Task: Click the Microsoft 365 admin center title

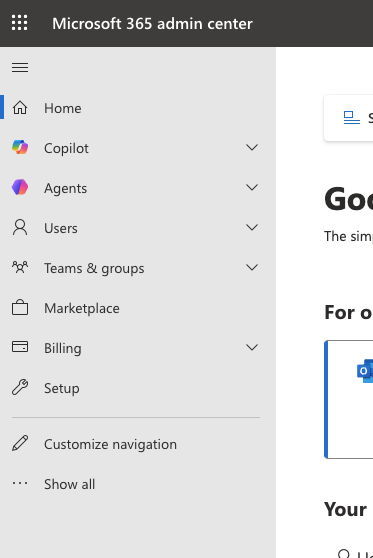Action: pyautogui.click(x=152, y=24)
